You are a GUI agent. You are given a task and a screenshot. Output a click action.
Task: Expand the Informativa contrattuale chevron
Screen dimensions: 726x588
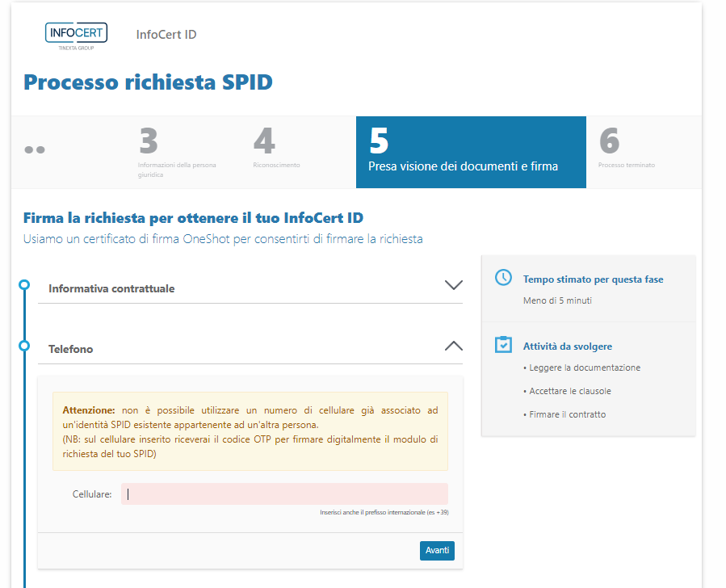pos(453,285)
